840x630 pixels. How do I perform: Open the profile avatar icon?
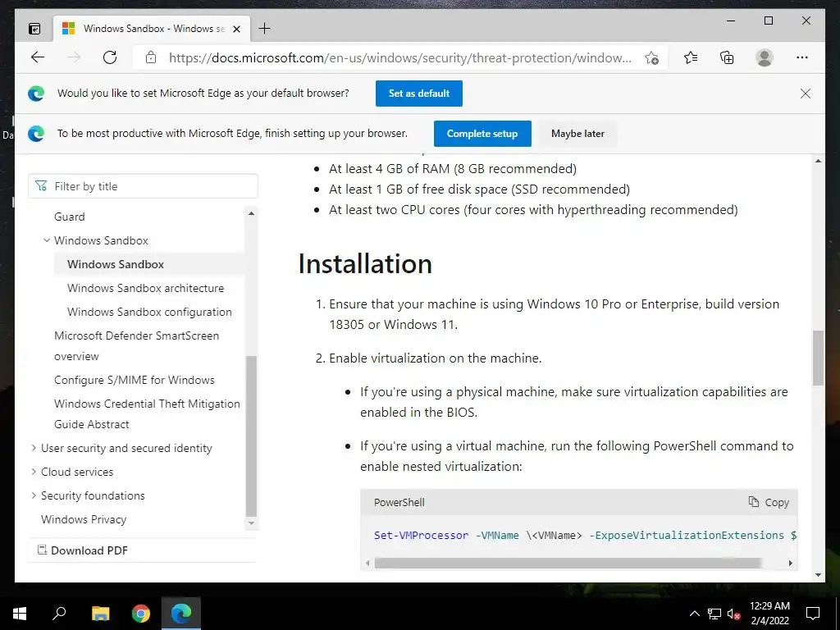[765, 57]
